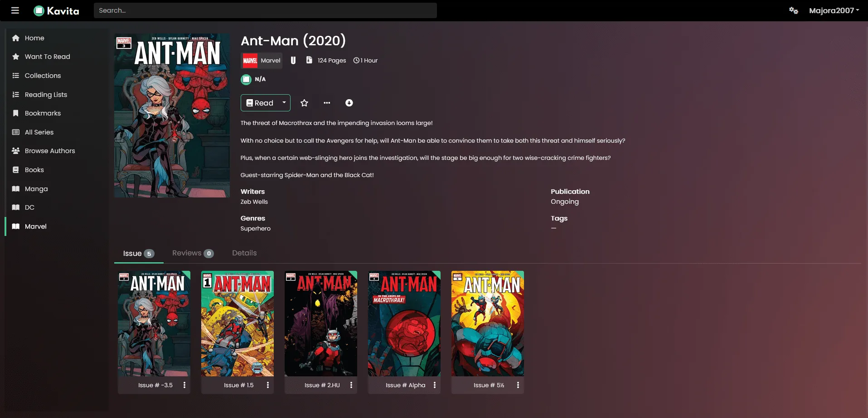Click the DC library icon
This screenshot has height=418, width=868.
coord(16,207)
